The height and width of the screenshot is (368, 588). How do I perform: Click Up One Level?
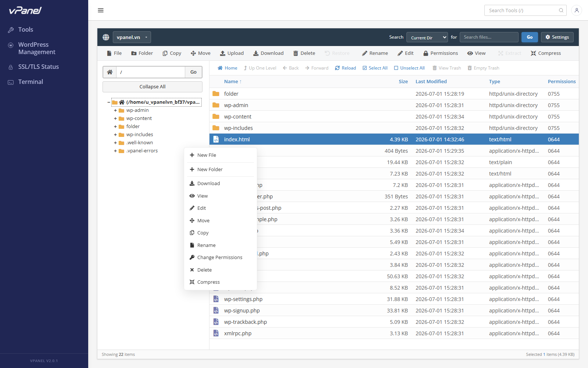[x=260, y=68]
